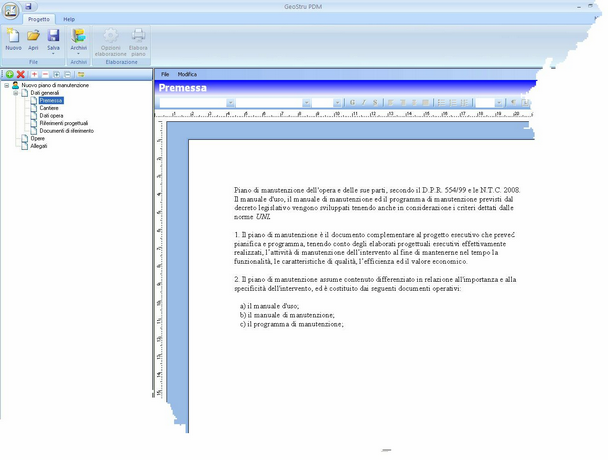Select Premessa in the tree
The width and height of the screenshot is (608, 460).
click(51, 100)
